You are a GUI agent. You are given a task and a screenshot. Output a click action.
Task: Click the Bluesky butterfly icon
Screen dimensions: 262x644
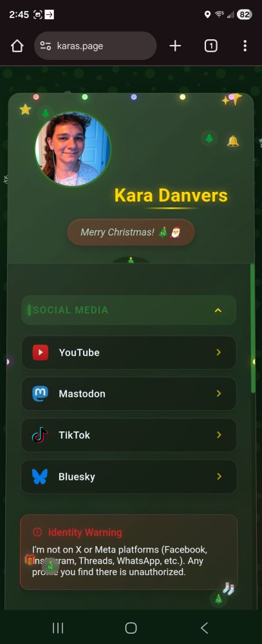[x=40, y=477]
